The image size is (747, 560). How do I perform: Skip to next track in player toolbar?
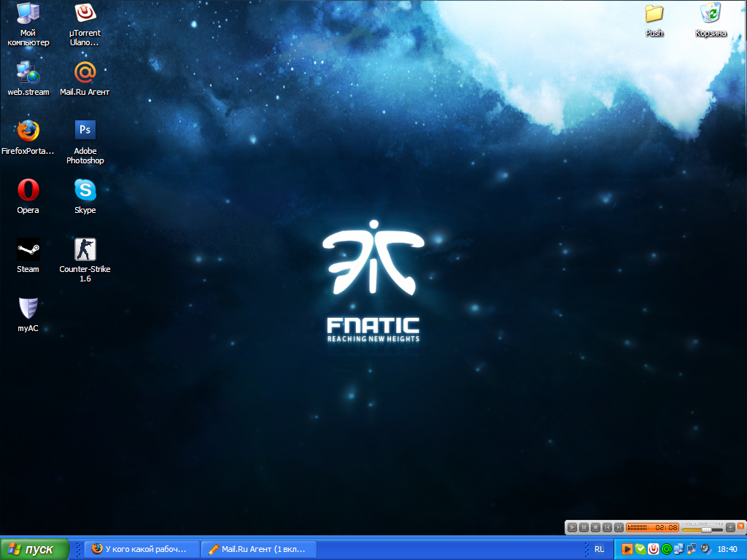tap(619, 527)
